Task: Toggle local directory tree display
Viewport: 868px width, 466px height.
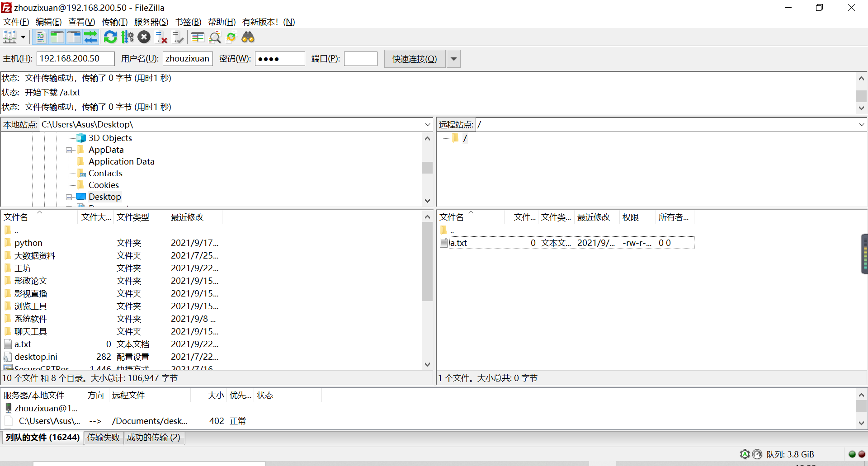Action: tap(57, 37)
